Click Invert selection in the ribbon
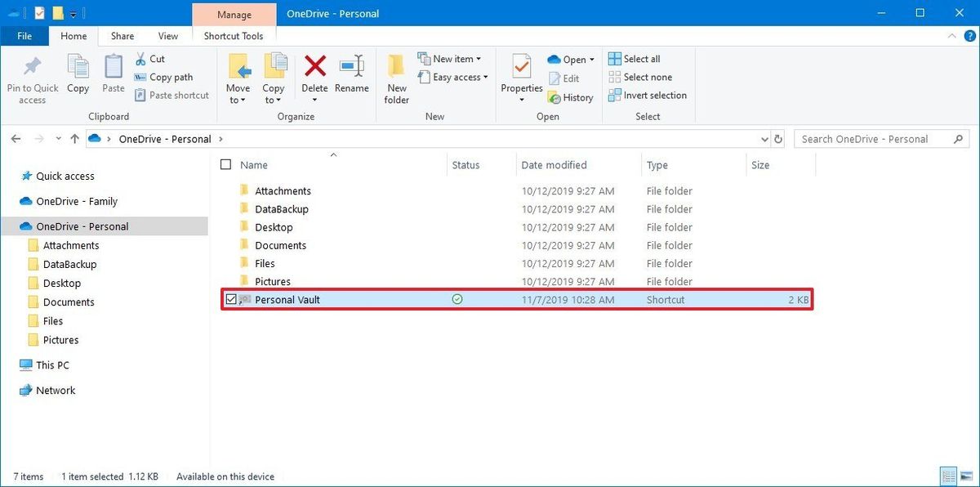The height and width of the screenshot is (487, 980). (x=648, y=95)
